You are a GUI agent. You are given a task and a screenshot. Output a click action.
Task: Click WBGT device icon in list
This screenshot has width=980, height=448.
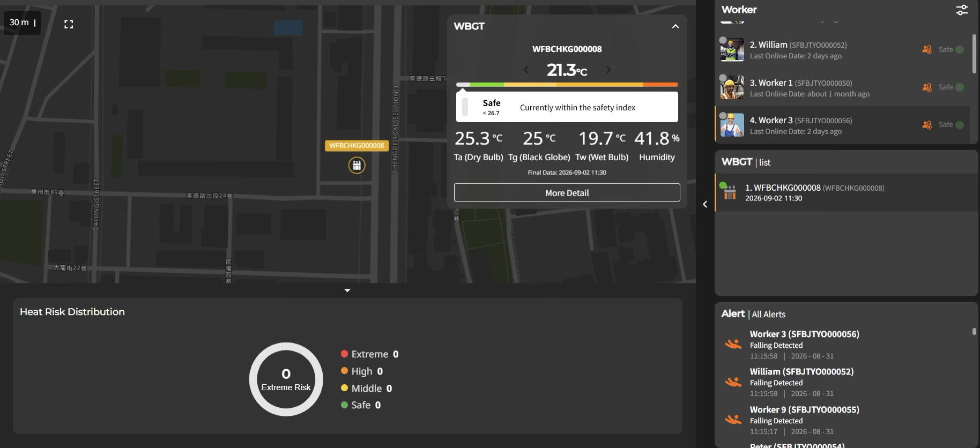click(x=729, y=192)
